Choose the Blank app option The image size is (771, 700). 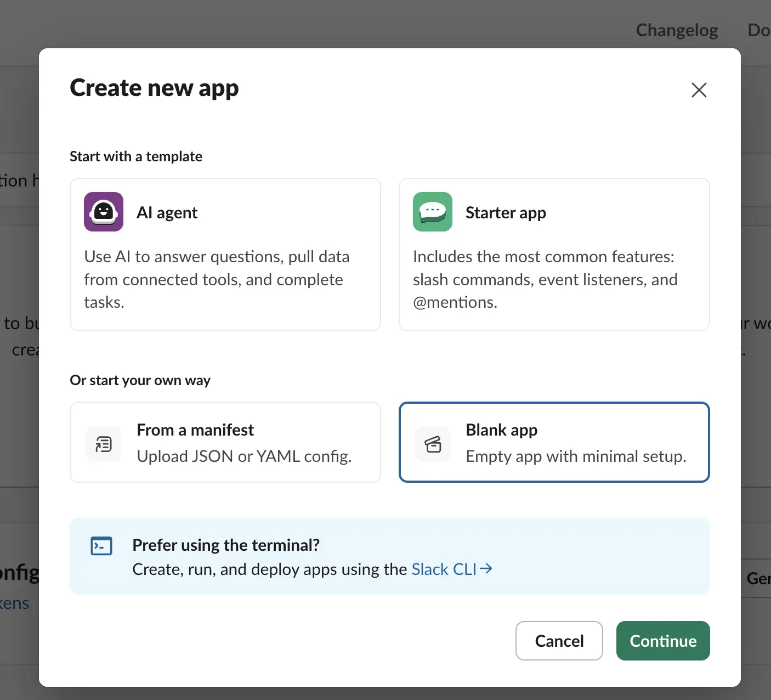tap(554, 442)
